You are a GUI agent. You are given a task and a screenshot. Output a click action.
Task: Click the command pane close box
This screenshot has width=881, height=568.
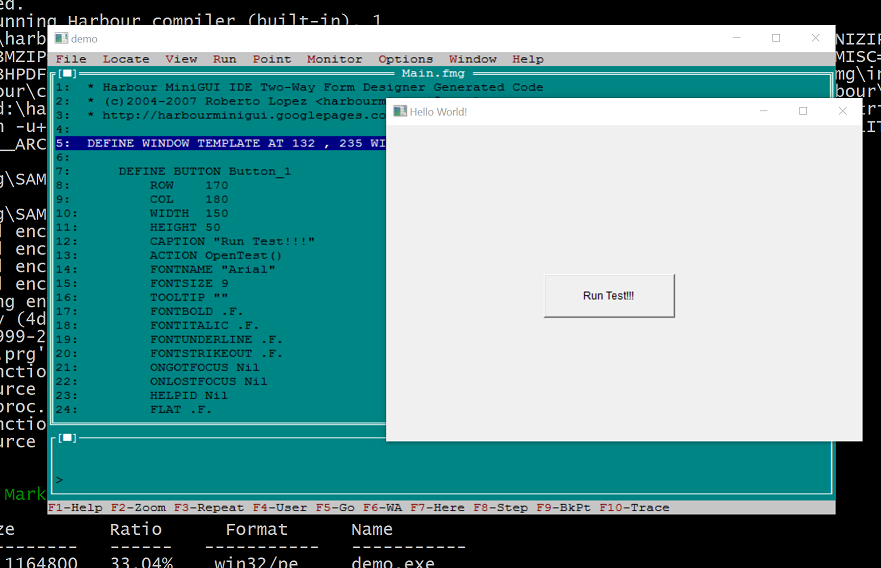pos(67,437)
